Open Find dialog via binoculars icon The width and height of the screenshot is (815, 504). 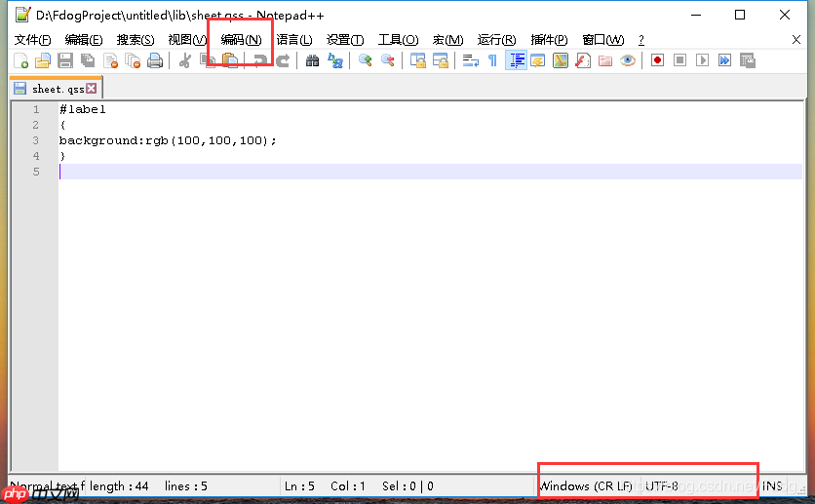312,60
